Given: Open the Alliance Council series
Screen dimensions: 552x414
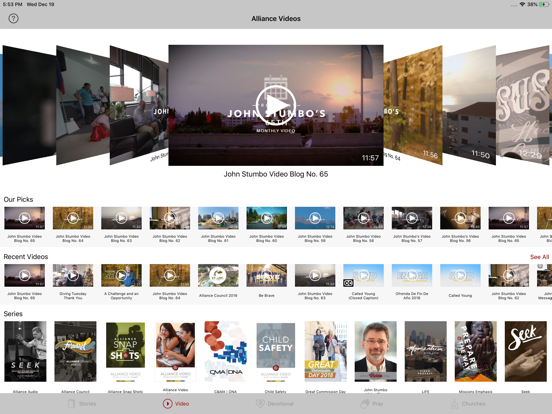Looking at the screenshot, I should click(75, 351).
